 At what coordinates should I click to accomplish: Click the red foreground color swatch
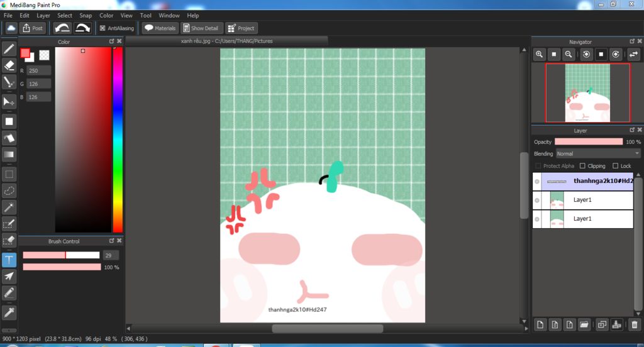25,53
